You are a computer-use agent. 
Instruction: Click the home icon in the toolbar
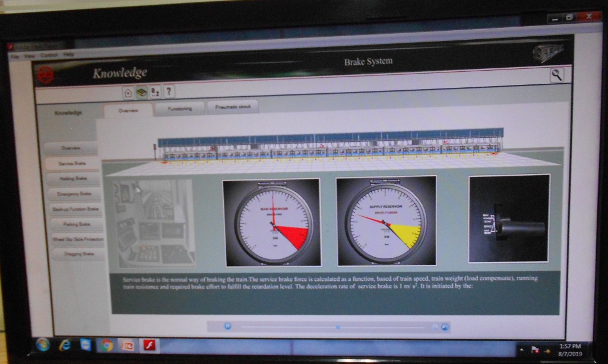pyautogui.click(x=128, y=92)
